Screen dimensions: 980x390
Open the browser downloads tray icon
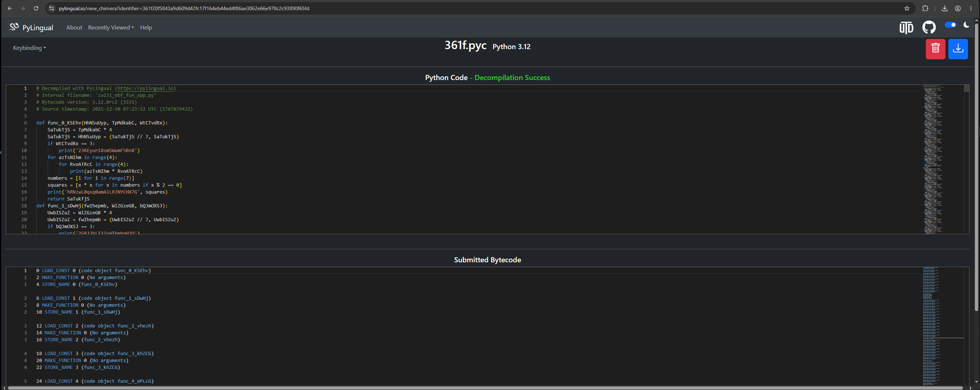click(x=945, y=8)
